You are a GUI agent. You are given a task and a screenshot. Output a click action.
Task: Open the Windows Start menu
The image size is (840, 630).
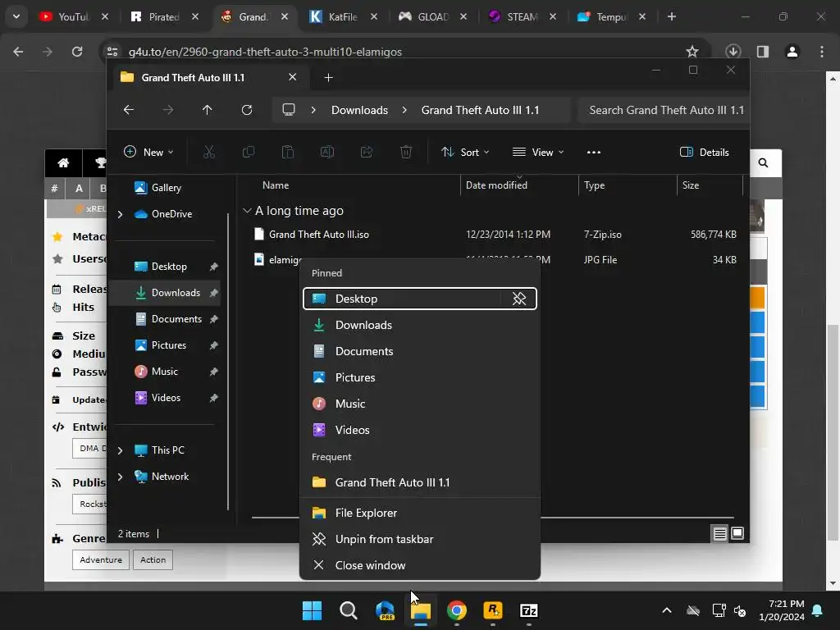313,610
